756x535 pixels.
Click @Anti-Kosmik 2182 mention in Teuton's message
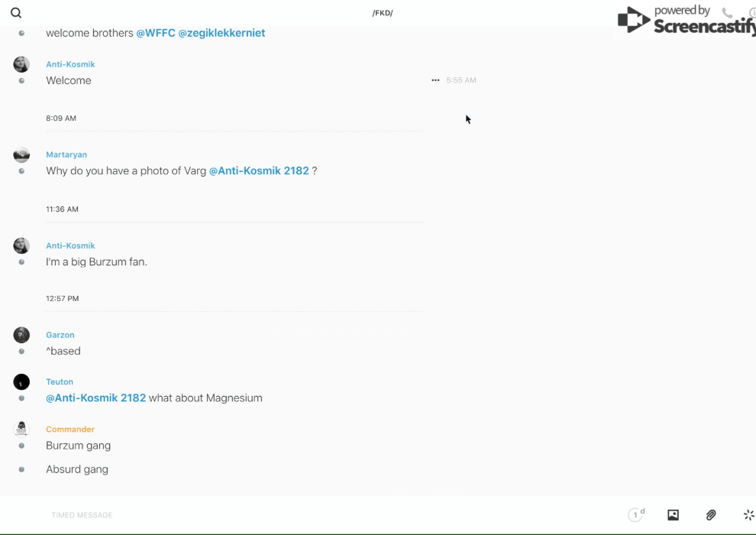(x=95, y=397)
